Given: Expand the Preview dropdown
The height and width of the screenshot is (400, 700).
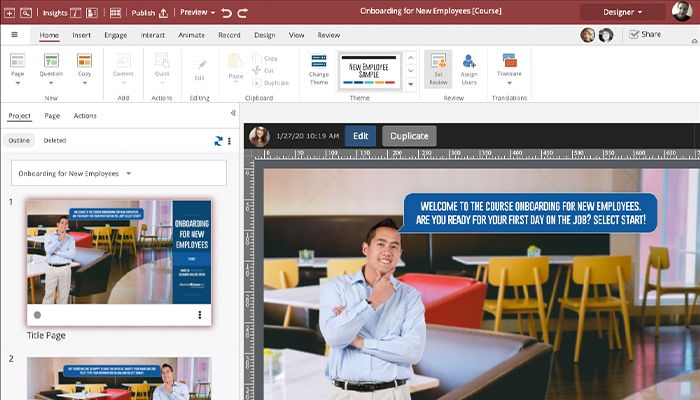Looking at the screenshot, I should tap(197, 13).
